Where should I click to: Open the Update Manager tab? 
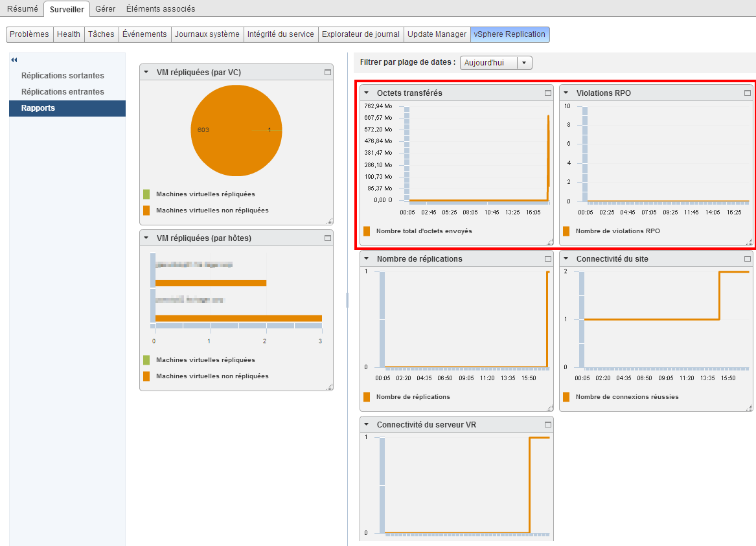[x=437, y=34]
